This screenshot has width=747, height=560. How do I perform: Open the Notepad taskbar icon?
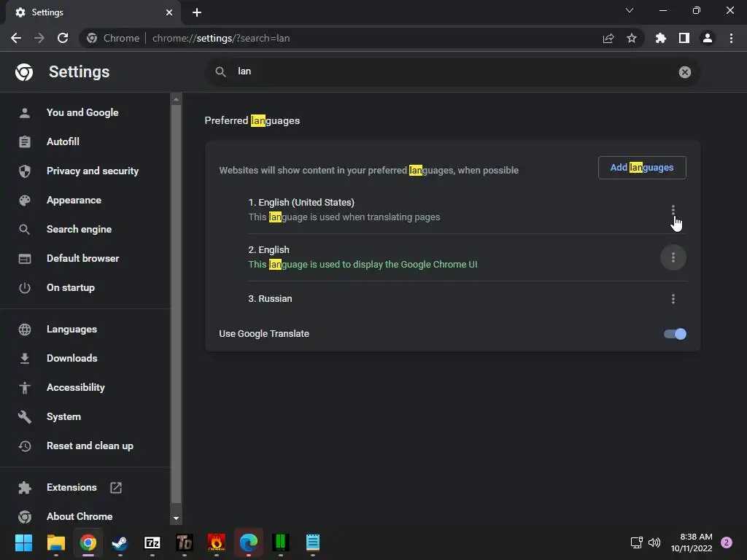(312, 542)
